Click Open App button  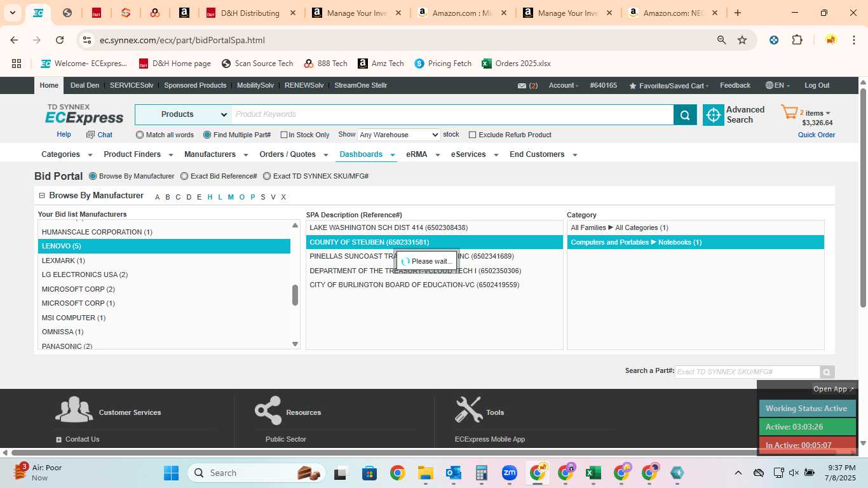click(x=834, y=389)
